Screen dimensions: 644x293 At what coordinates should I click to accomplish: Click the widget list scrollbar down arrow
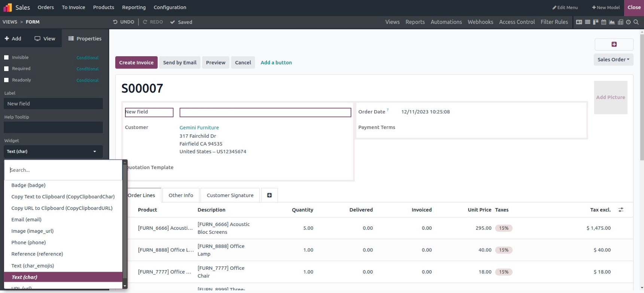click(125, 286)
